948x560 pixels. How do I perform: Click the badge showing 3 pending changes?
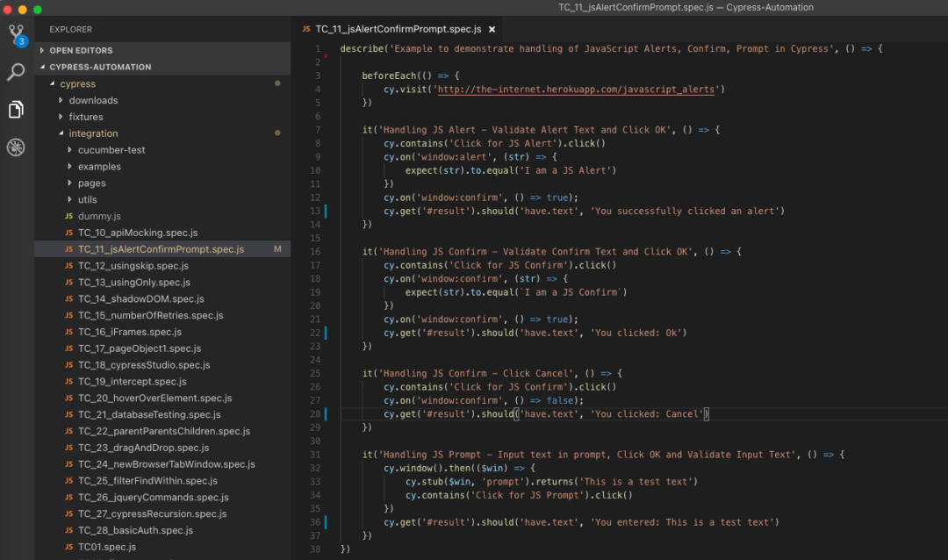click(22, 40)
